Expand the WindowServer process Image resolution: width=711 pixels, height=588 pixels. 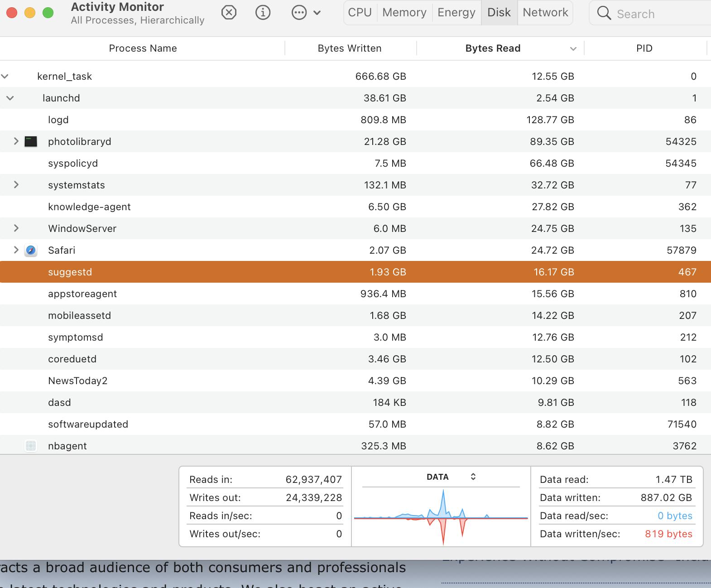pyautogui.click(x=16, y=228)
